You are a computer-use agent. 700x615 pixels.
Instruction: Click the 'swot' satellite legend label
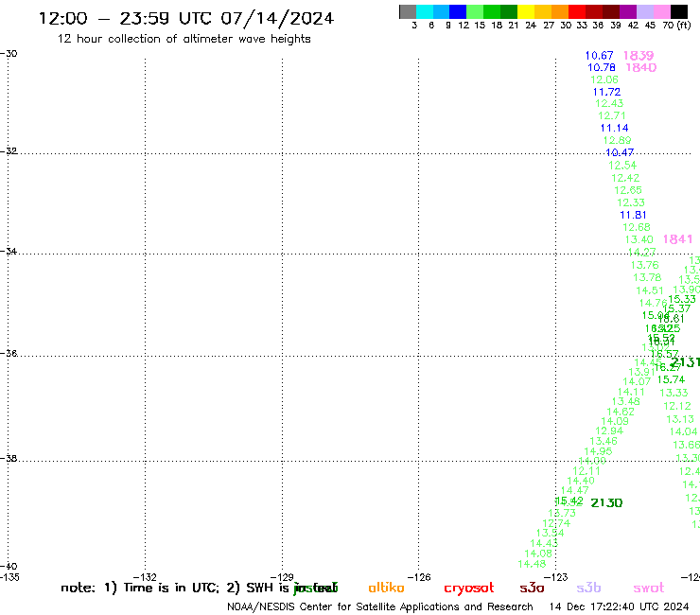(648, 589)
